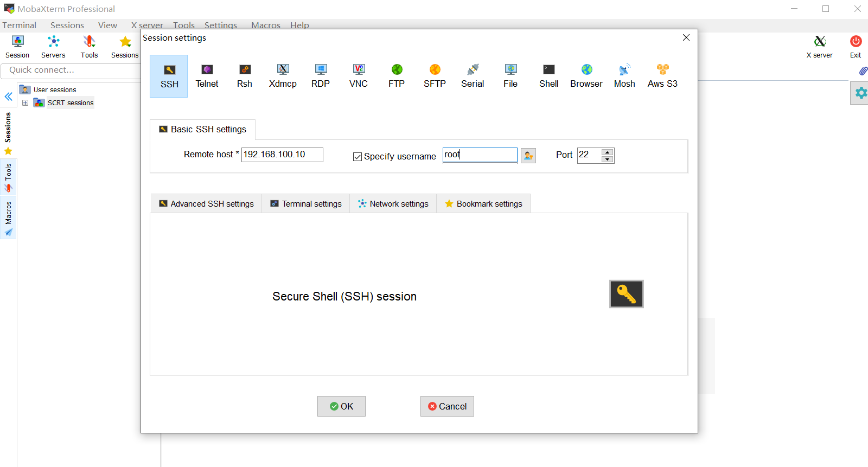
Task: Decrease the Port value with down arrow
Action: [608, 159]
